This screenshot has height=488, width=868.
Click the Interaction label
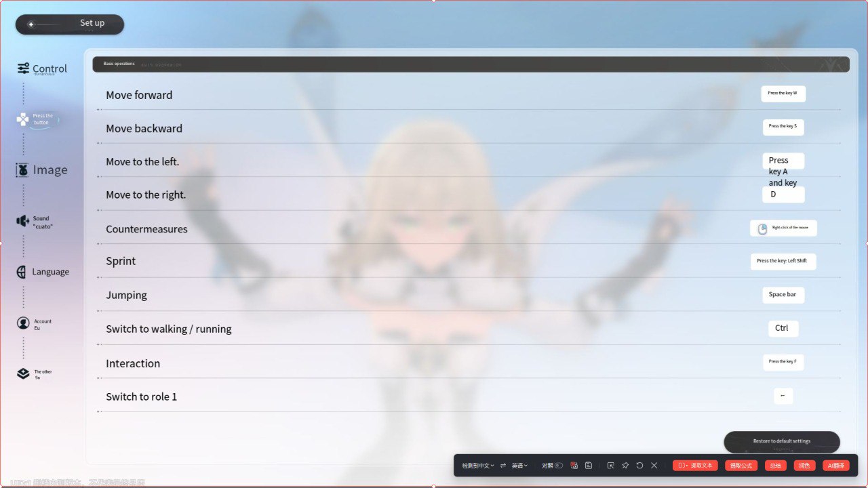coord(133,363)
